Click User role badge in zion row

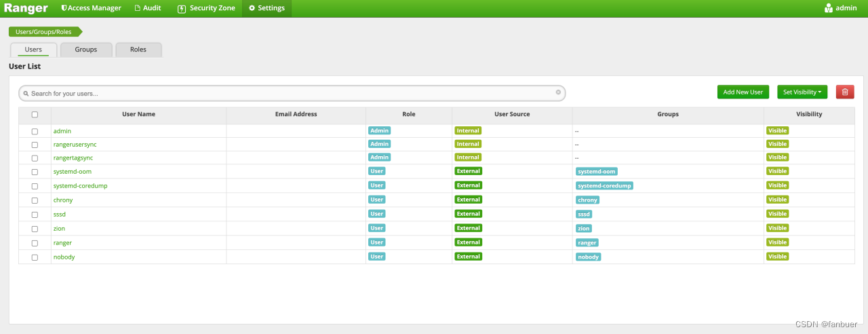[377, 228]
